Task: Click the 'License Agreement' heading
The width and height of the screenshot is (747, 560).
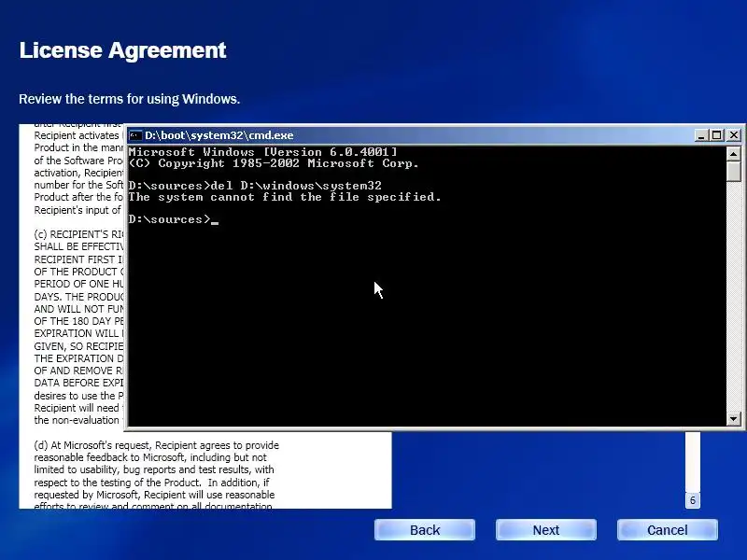Action: tap(122, 50)
